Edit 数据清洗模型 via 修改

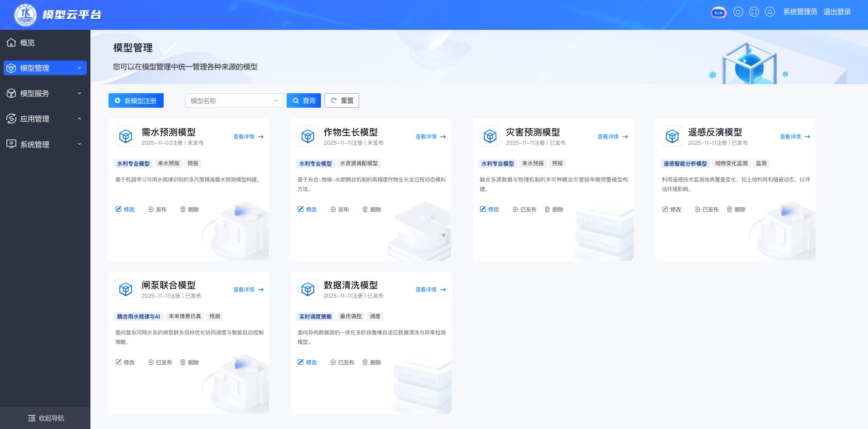(x=307, y=362)
